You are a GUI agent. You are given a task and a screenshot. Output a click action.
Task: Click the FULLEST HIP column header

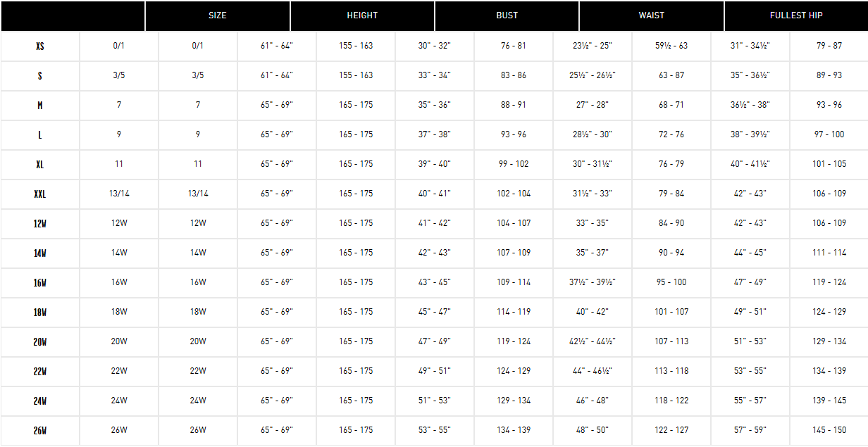click(796, 15)
